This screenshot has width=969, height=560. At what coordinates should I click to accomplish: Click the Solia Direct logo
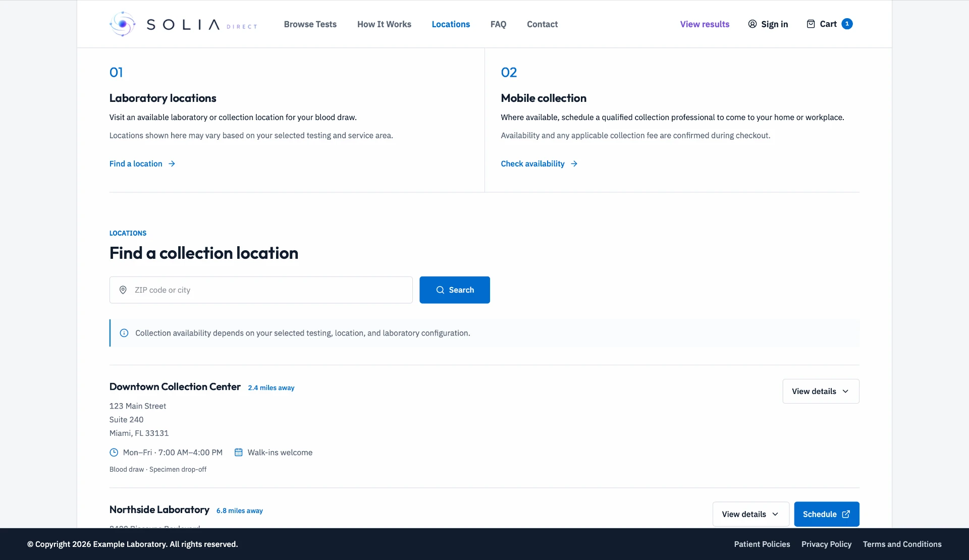[x=183, y=24]
